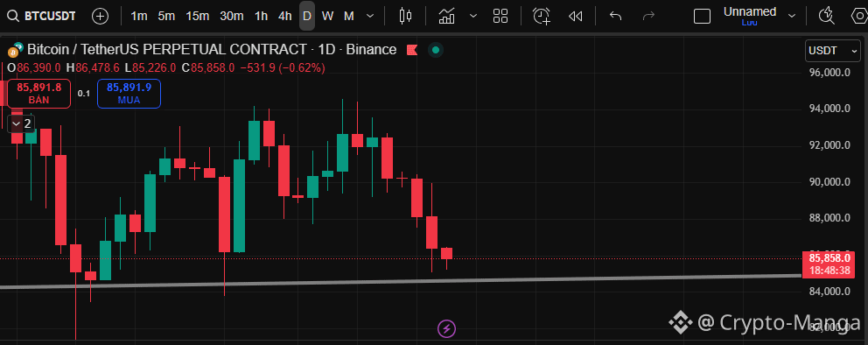Click the 85,858.0 current price label
868x345 pixels.
tap(829, 258)
